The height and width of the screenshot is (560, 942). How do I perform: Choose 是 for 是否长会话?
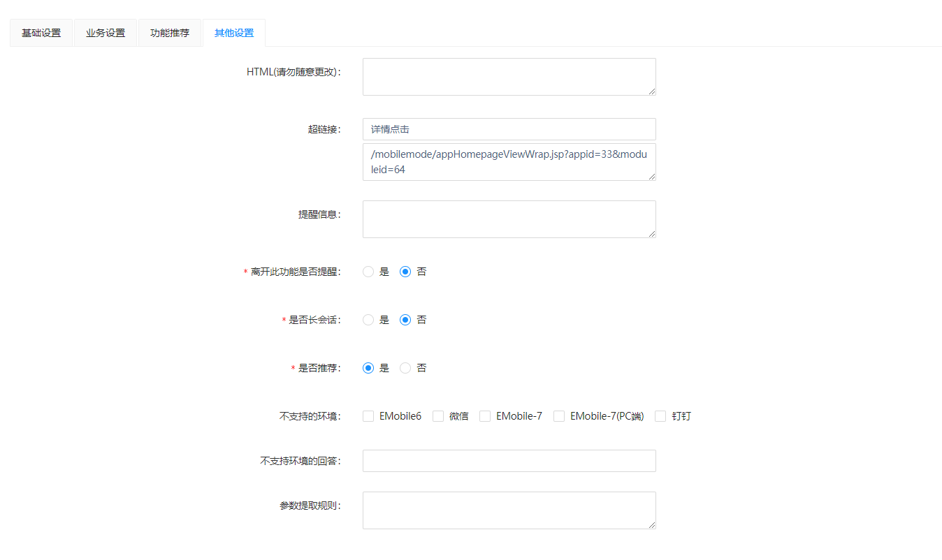368,320
